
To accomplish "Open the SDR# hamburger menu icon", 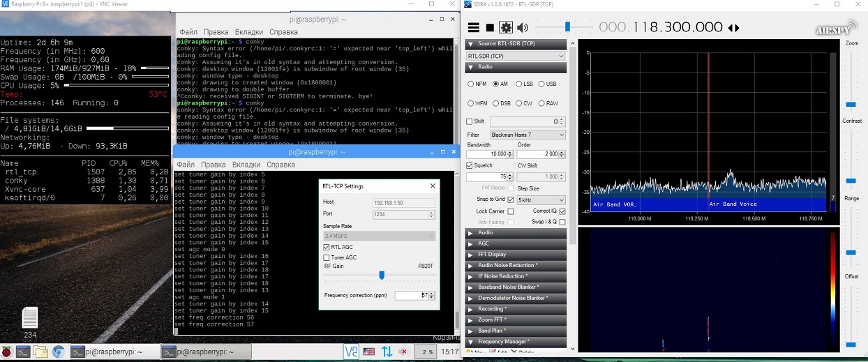I will (474, 28).
